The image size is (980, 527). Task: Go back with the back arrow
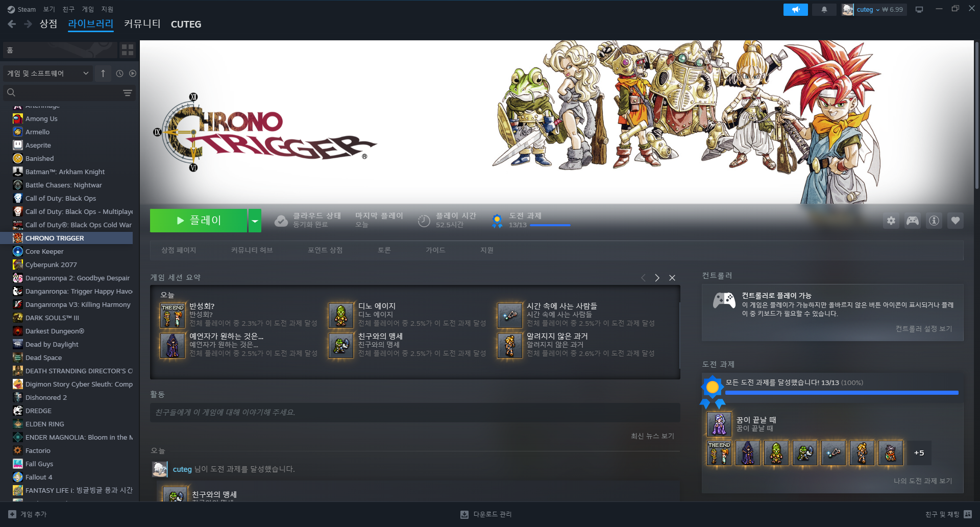(12, 24)
